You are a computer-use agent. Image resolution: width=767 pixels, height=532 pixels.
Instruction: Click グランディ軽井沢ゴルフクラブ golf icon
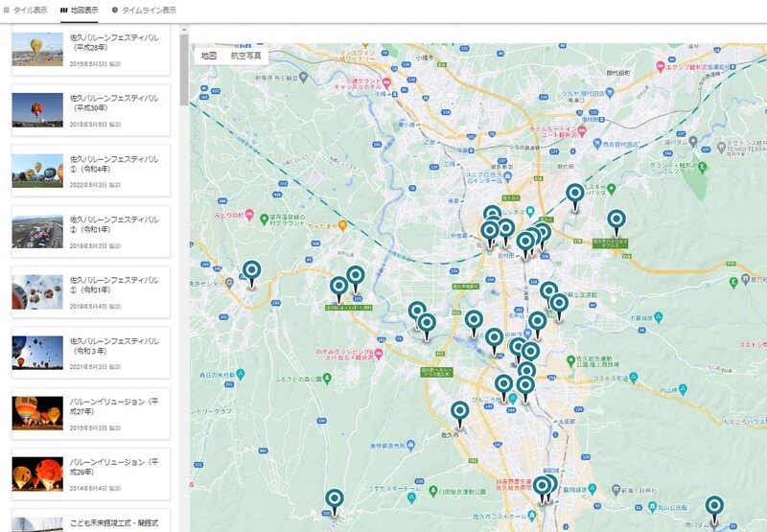coord(703,166)
